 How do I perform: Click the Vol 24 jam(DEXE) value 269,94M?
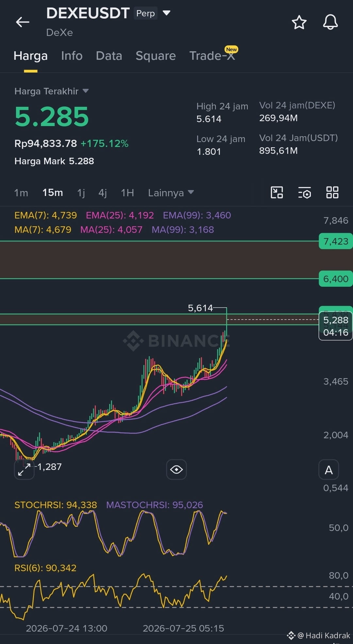tap(278, 118)
